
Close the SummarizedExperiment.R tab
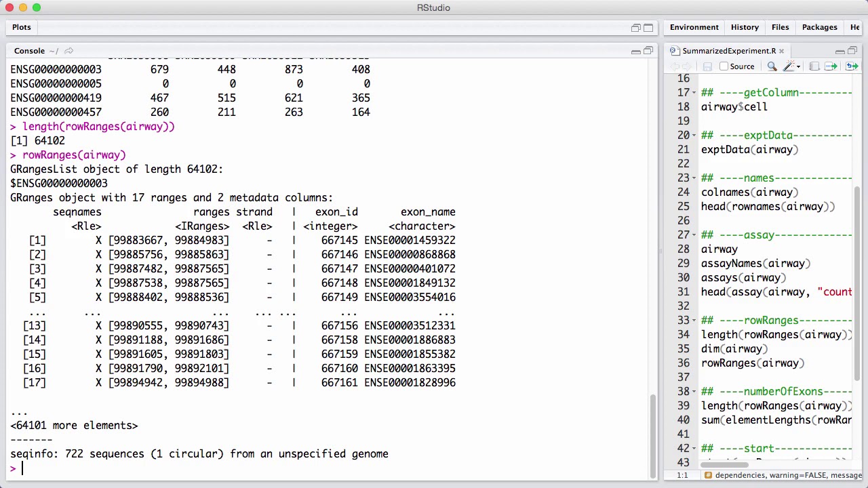point(781,51)
